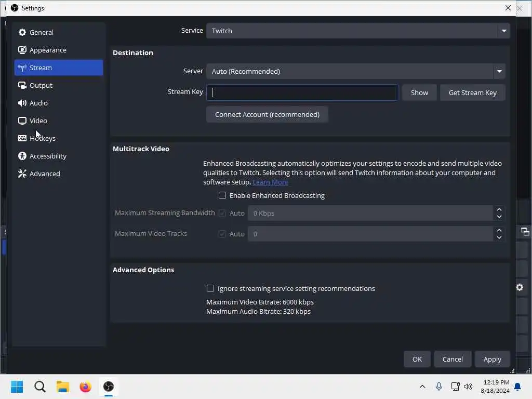Open the Learn More link
The width and height of the screenshot is (532, 399).
[270, 182]
